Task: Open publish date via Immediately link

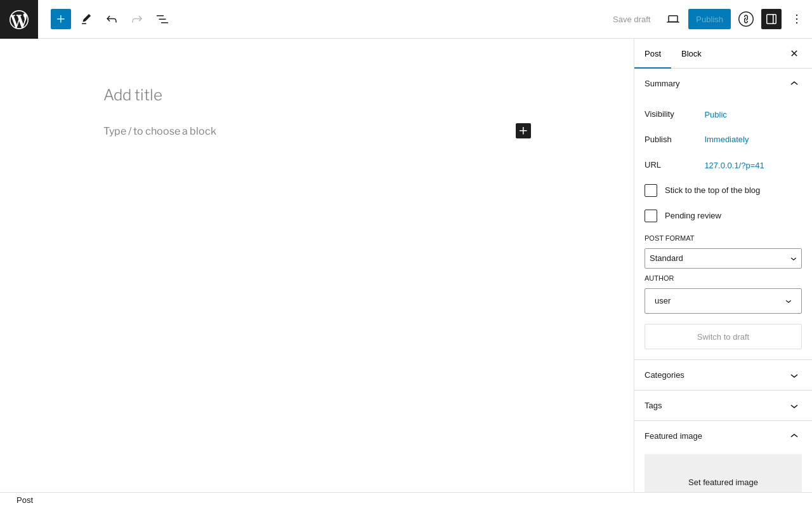Action: pos(726,139)
